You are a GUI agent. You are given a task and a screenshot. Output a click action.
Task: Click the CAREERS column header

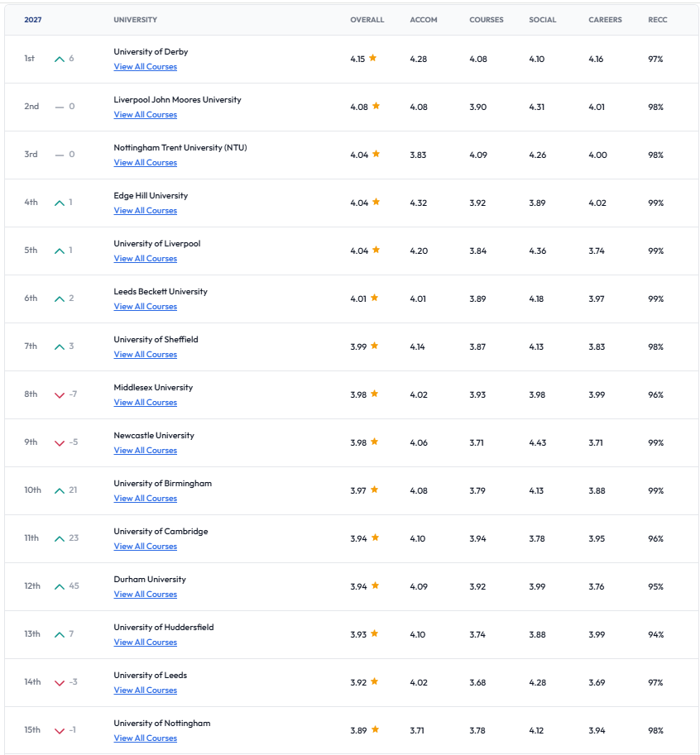click(x=605, y=20)
